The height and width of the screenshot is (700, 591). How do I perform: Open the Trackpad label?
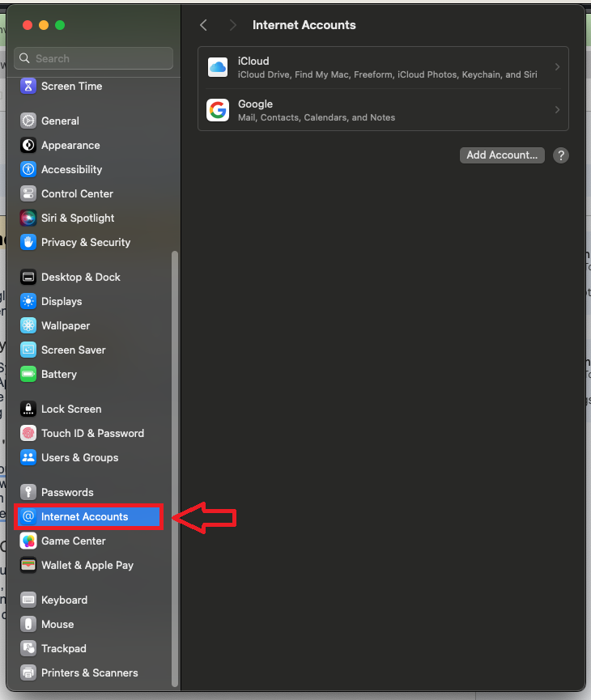63,648
